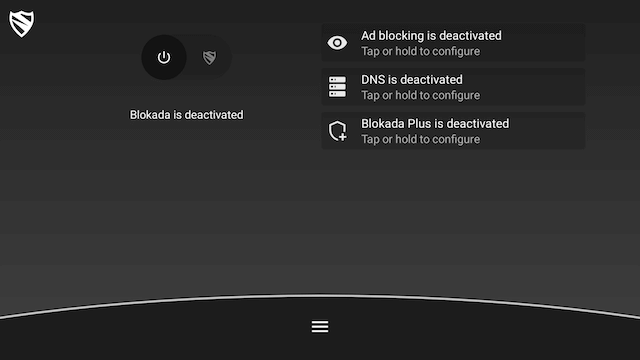Image resolution: width=640 pixels, height=360 pixels.
Task: Toggle the Blokada activation switch track
Action: tap(187, 57)
